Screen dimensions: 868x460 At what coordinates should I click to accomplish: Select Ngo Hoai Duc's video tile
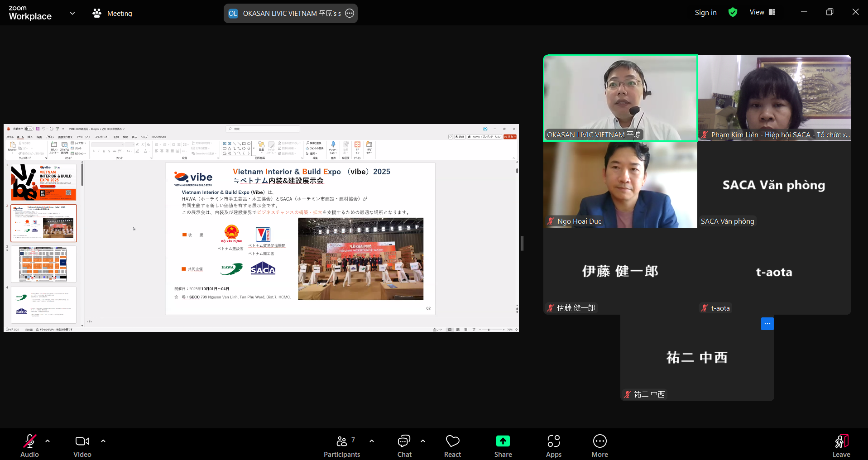coord(620,184)
